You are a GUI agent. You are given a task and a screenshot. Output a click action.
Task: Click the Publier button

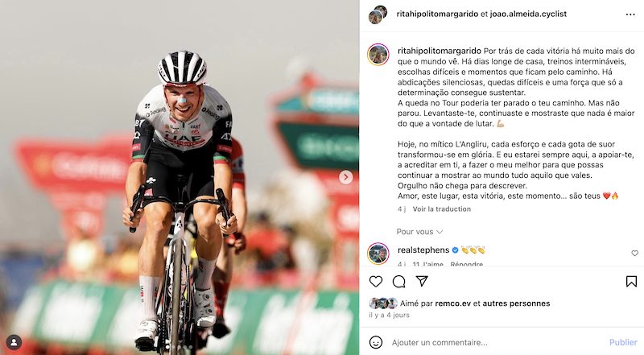click(623, 342)
